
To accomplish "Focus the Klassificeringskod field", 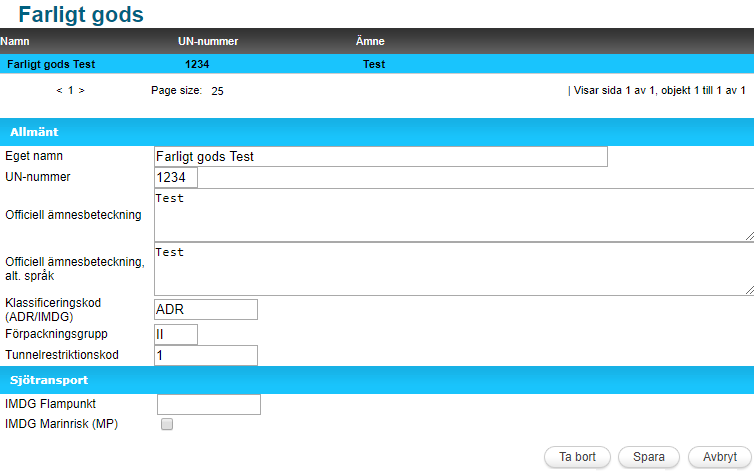I will (x=206, y=309).
